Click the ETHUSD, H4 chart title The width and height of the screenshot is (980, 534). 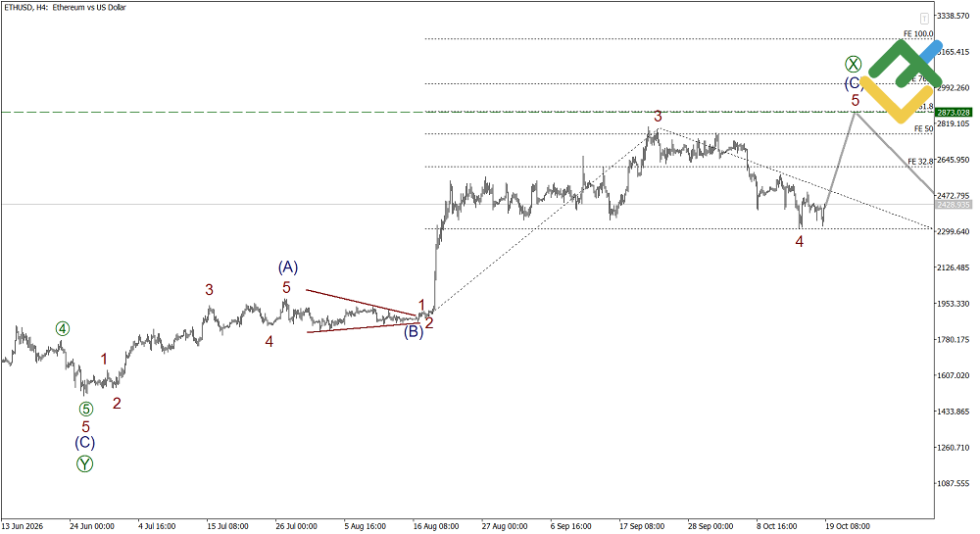click(x=65, y=8)
